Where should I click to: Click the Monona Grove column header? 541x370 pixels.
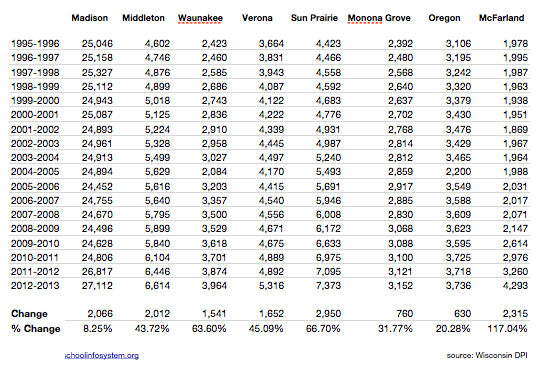pos(379,18)
